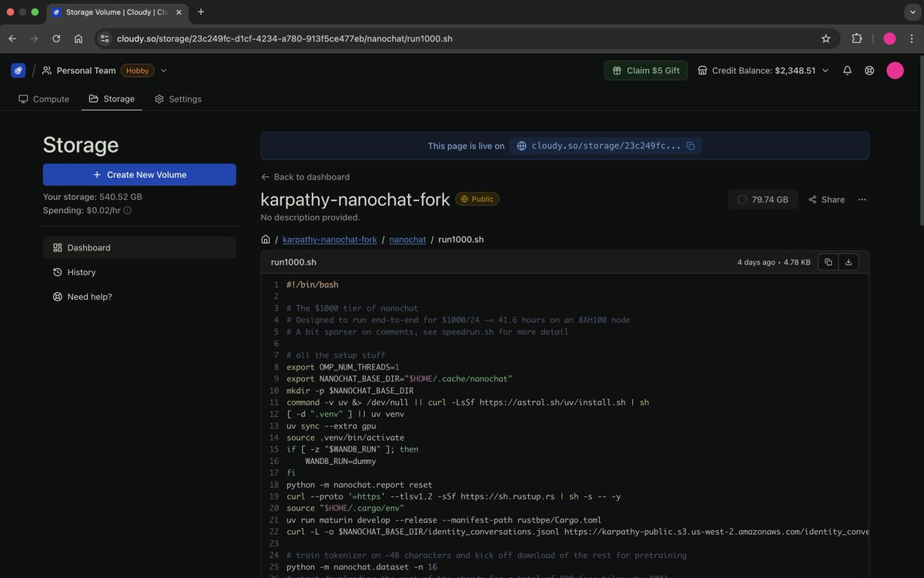Open Chrome three-dot menu
924x578 pixels.
coord(912,39)
